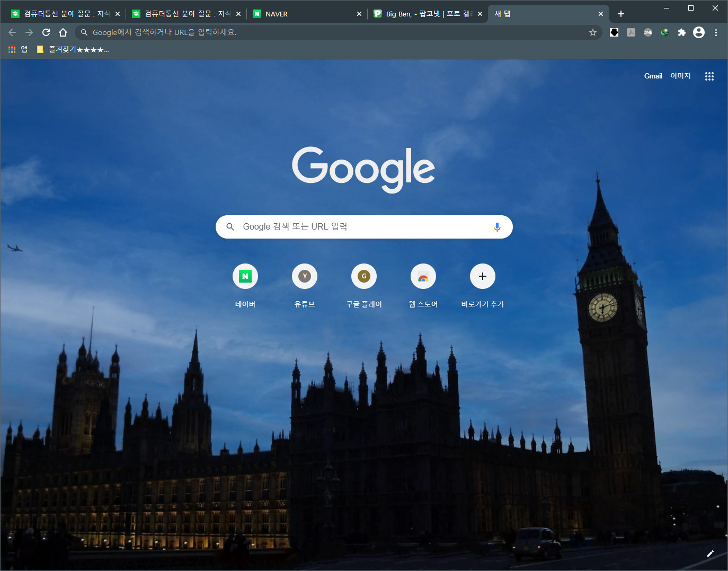Maximize the Chrome window
The height and width of the screenshot is (571, 728).
(x=691, y=8)
